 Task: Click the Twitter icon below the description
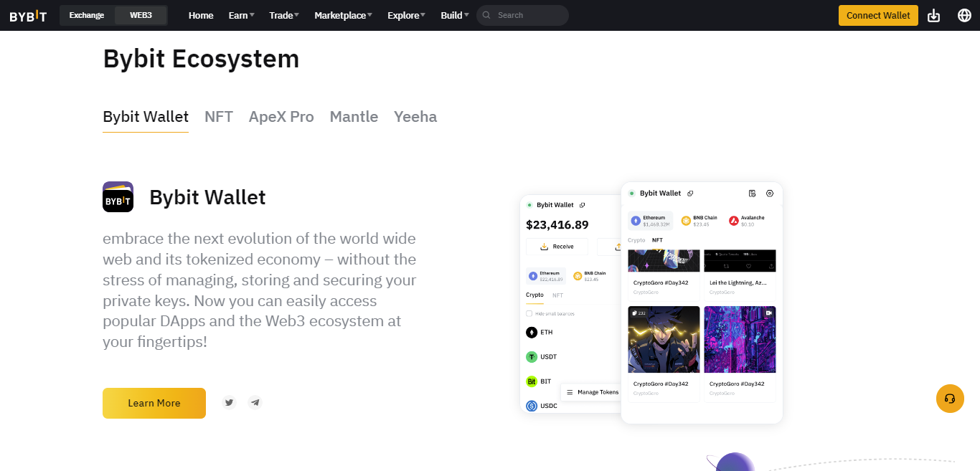[x=229, y=402]
